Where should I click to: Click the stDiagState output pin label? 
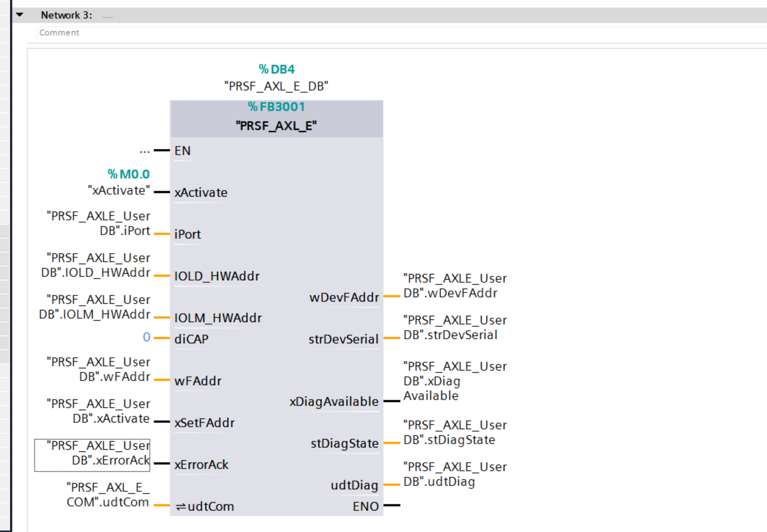[345, 443]
